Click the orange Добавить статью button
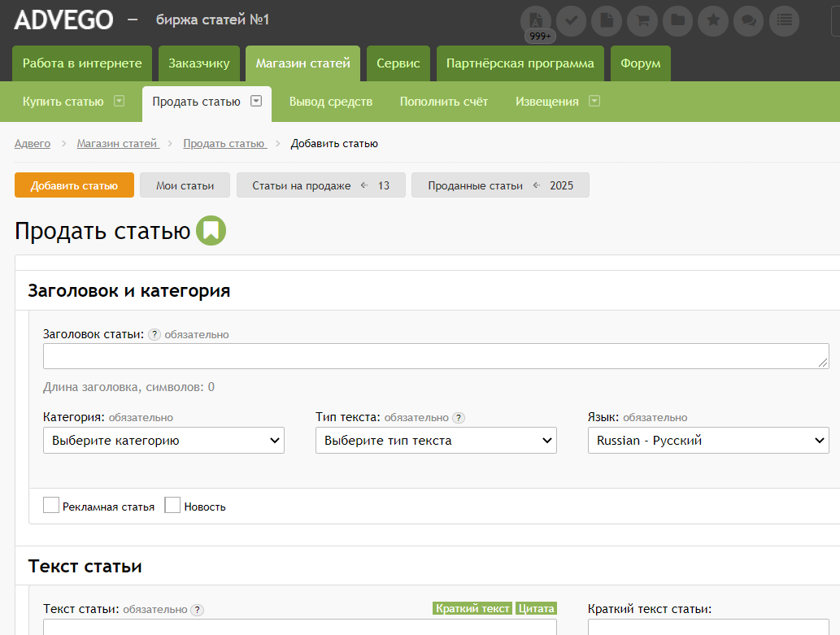The width and height of the screenshot is (840, 635). tap(74, 185)
